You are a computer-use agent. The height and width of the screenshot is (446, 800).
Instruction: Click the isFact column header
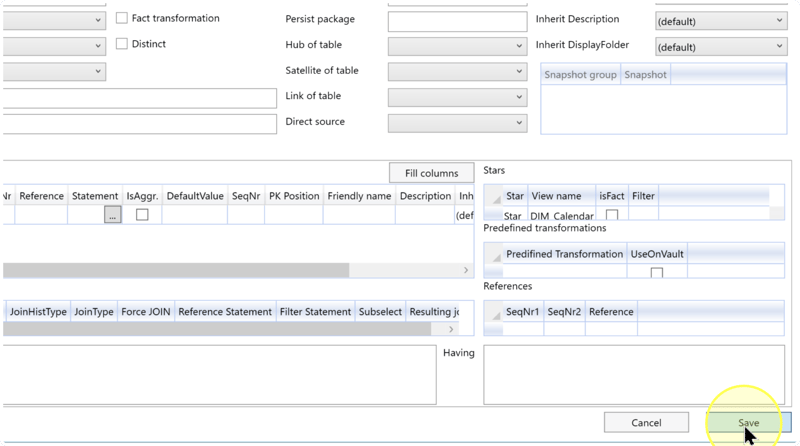(x=612, y=196)
